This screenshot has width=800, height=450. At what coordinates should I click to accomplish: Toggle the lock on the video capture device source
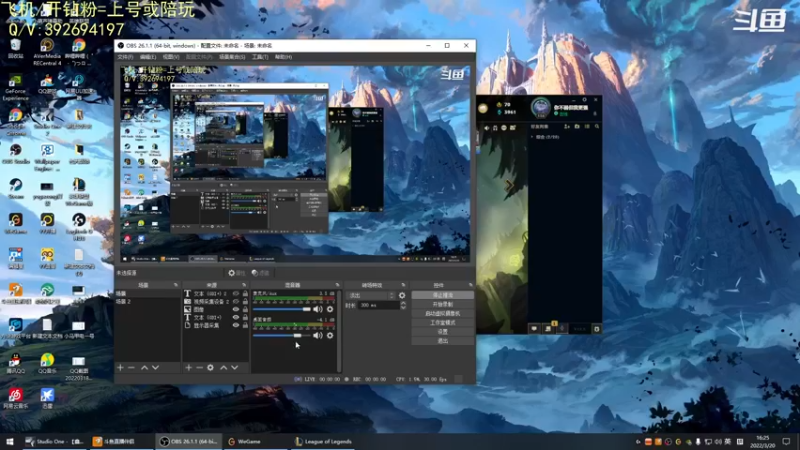[245, 302]
